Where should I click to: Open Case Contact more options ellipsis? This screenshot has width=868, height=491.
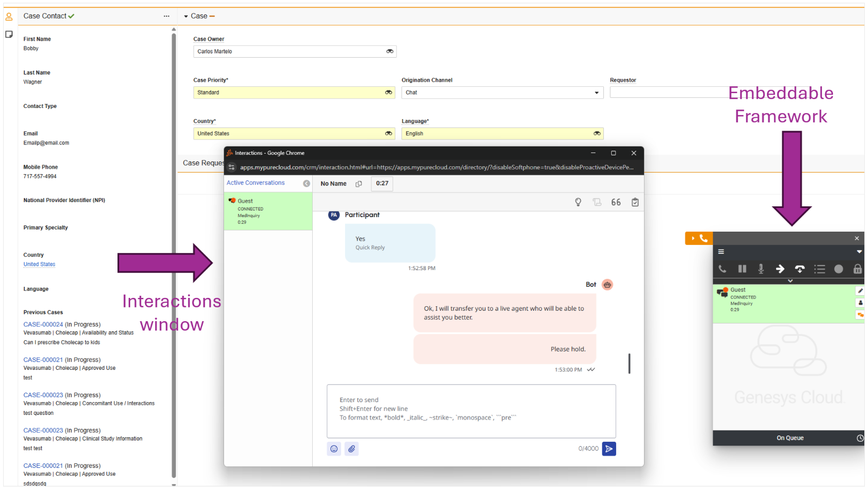point(167,16)
